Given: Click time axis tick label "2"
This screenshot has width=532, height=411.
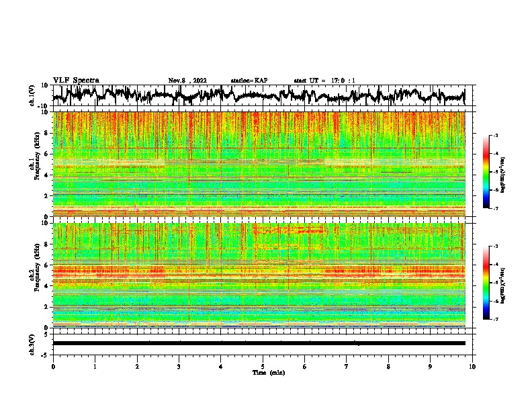Looking at the screenshot, I should tap(137, 367).
